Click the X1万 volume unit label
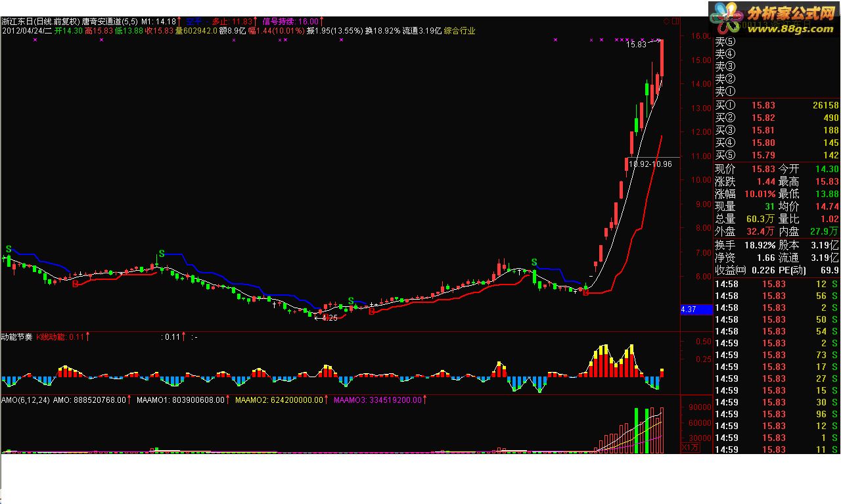 [x=690, y=447]
